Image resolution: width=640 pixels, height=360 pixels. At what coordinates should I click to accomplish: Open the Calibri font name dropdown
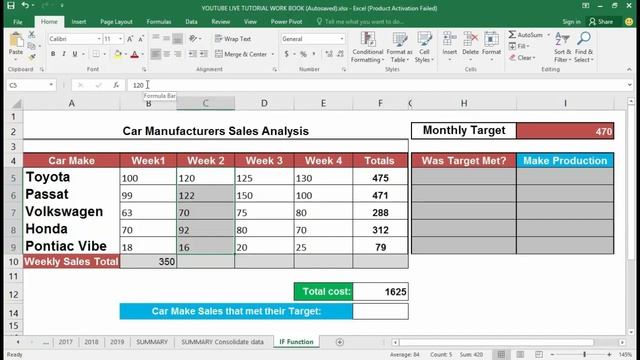99,39
